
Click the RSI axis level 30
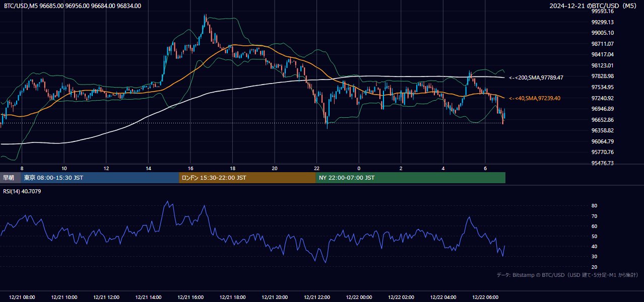pyautogui.click(x=594, y=257)
